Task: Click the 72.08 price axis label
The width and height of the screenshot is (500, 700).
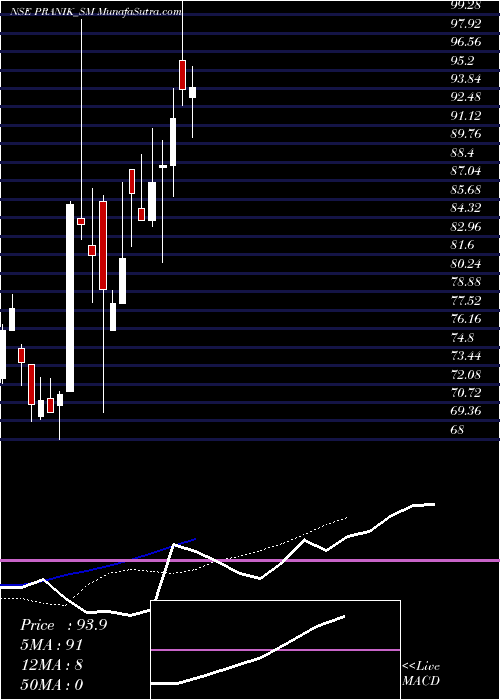Action: pos(466,375)
